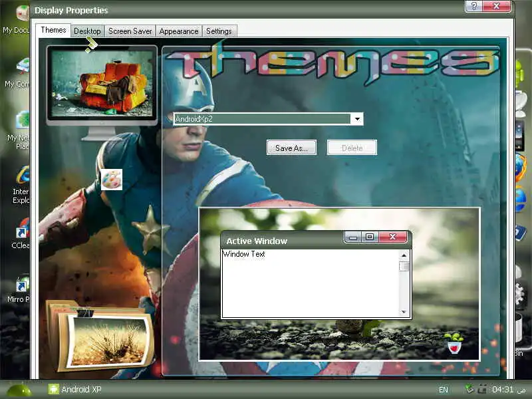Click the Window Text sample label
Viewport: 532px width, 399px height.
(x=243, y=254)
